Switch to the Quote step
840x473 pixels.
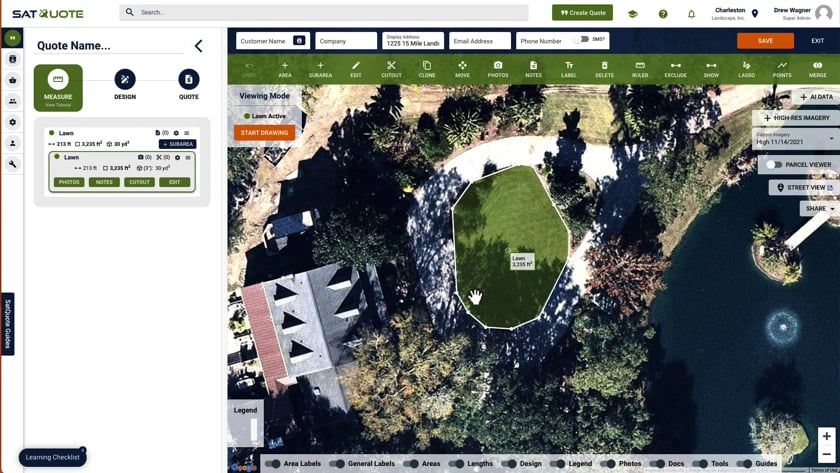pyautogui.click(x=189, y=85)
